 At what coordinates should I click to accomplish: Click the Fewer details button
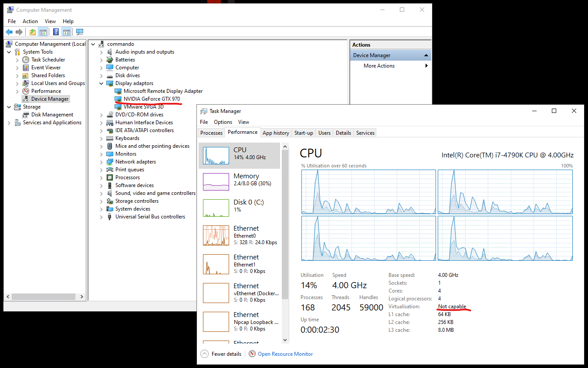coord(221,354)
